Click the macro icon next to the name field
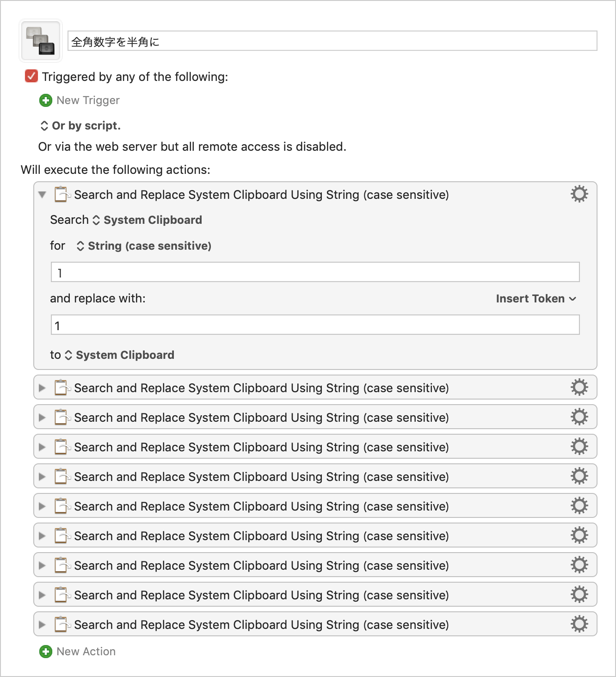Viewport: 616px width, 677px height. 41,41
